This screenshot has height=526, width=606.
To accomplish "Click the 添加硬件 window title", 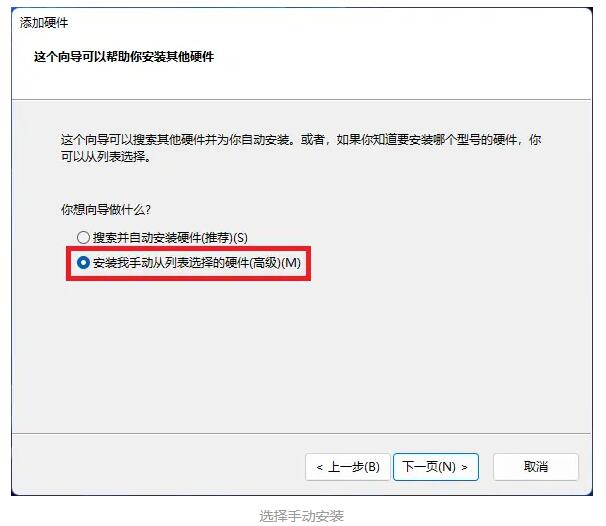I will click(44, 23).
